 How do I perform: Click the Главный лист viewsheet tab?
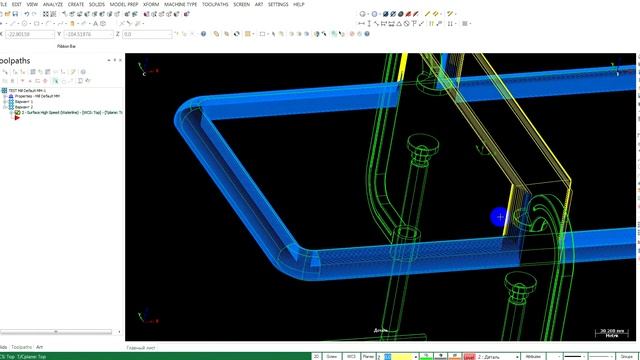click(140, 348)
